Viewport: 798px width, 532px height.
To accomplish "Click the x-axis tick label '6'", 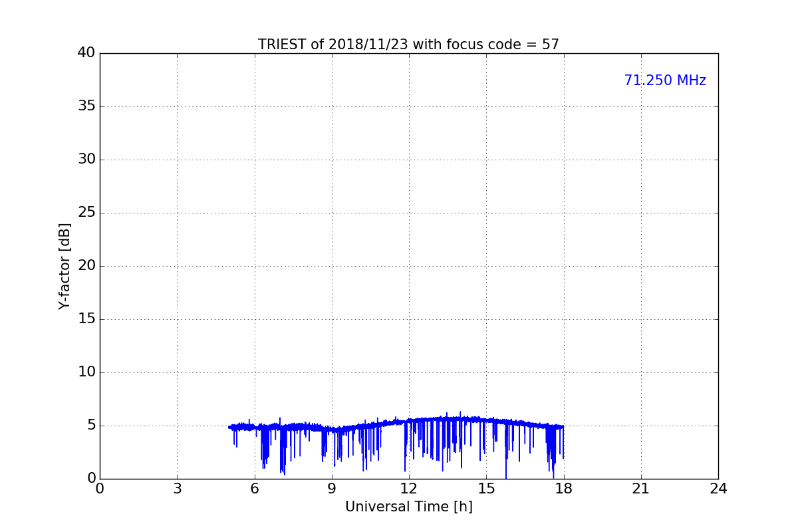I will pyautogui.click(x=255, y=489).
